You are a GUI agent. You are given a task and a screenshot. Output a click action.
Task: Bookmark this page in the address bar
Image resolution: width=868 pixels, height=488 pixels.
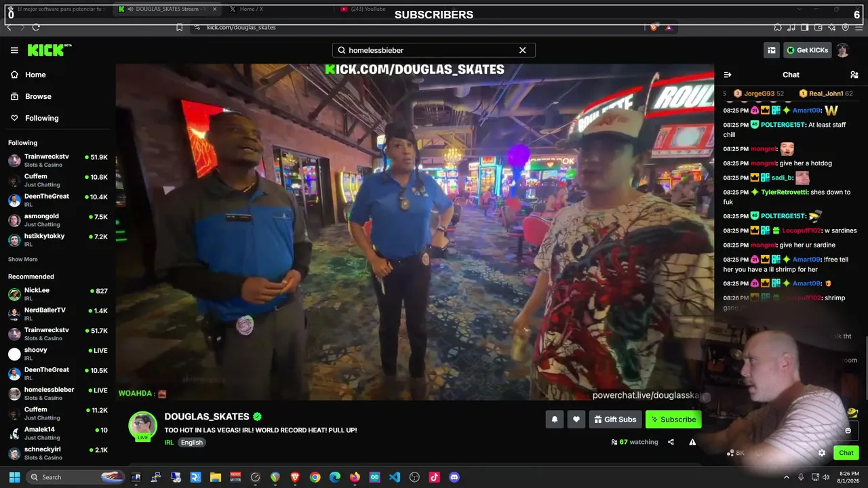[x=179, y=27]
